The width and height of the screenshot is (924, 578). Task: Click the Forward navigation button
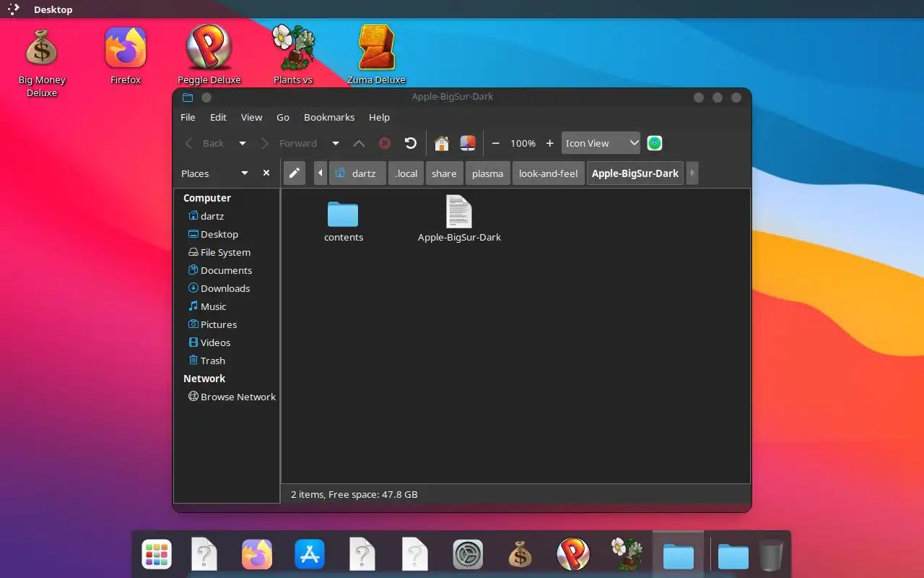[x=289, y=143]
